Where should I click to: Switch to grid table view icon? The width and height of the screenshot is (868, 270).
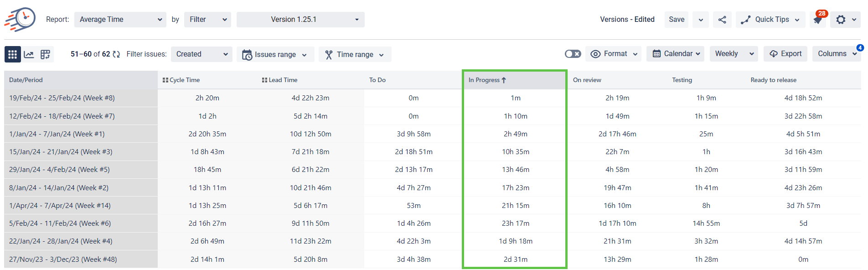click(12, 54)
